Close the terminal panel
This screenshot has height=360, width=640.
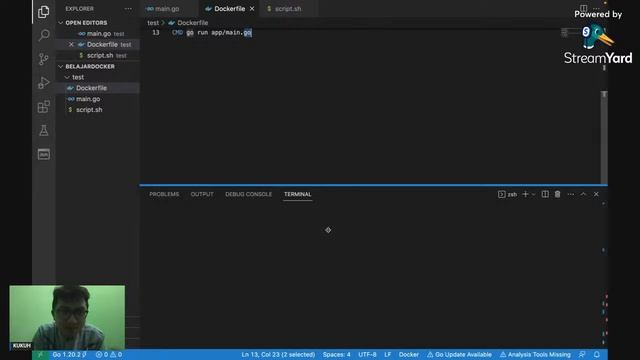point(596,194)
